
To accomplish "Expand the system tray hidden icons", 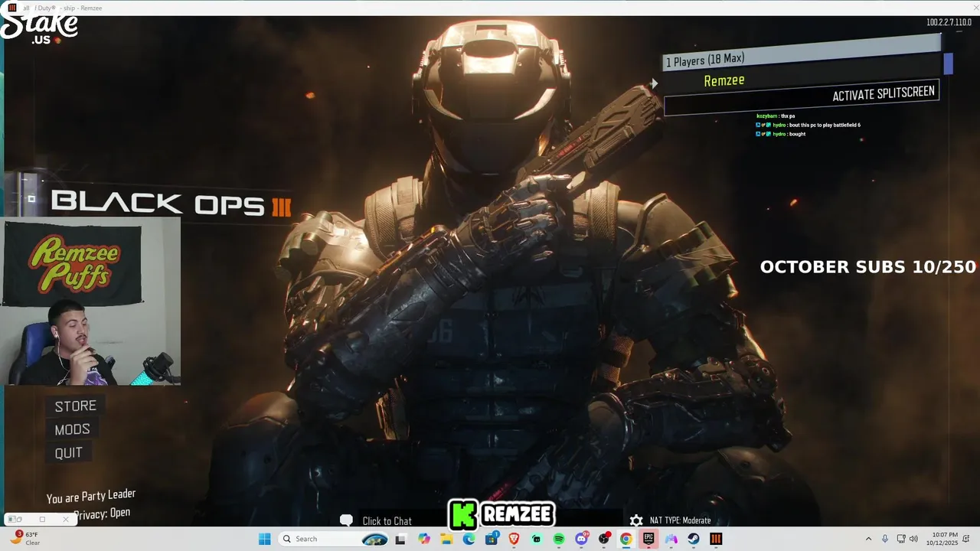I will point(868,539).
